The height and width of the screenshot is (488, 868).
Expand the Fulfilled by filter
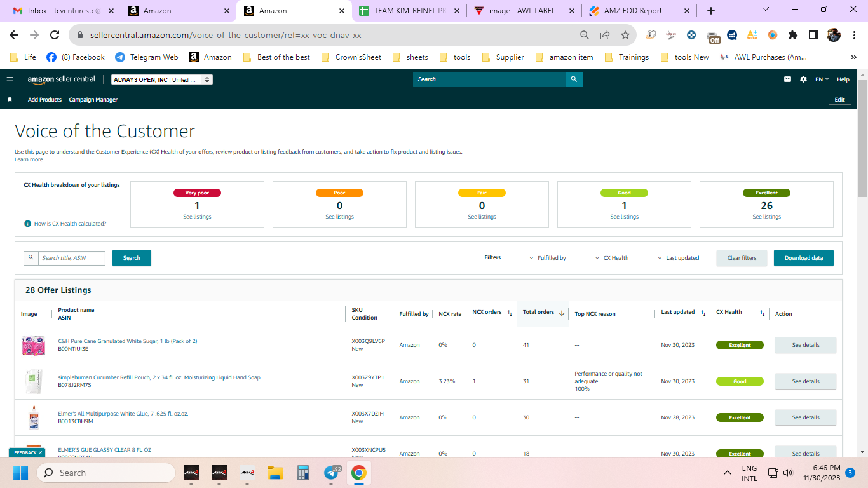tap(548, 258)
